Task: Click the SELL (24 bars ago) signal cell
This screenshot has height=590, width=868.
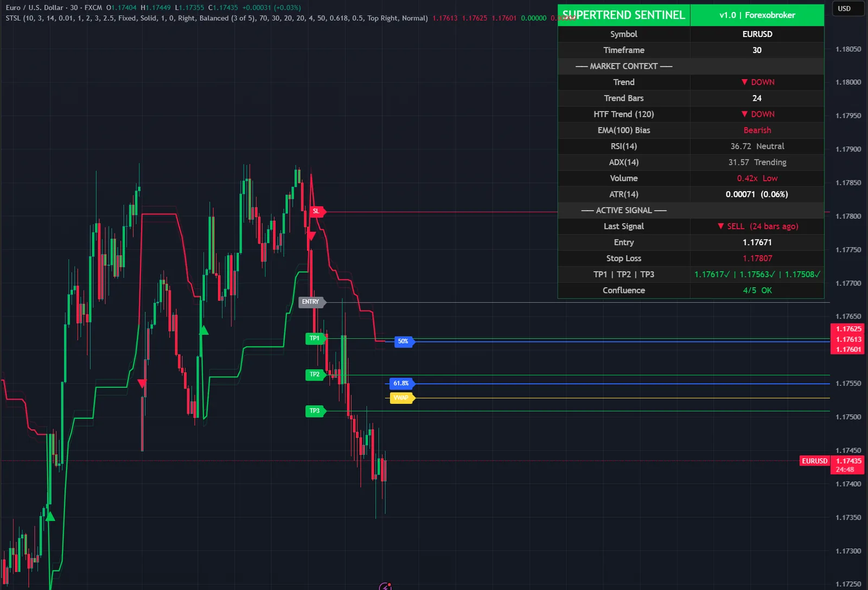Action: (x=757, y=227)
